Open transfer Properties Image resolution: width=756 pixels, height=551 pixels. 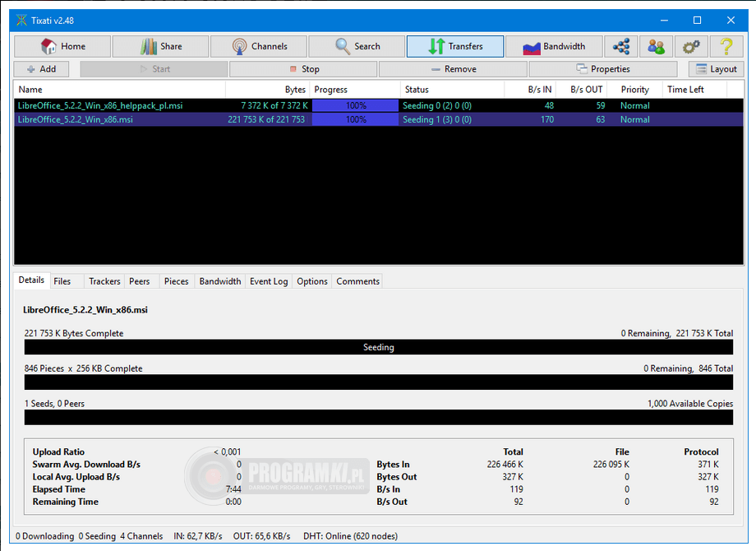pos(603,69)
